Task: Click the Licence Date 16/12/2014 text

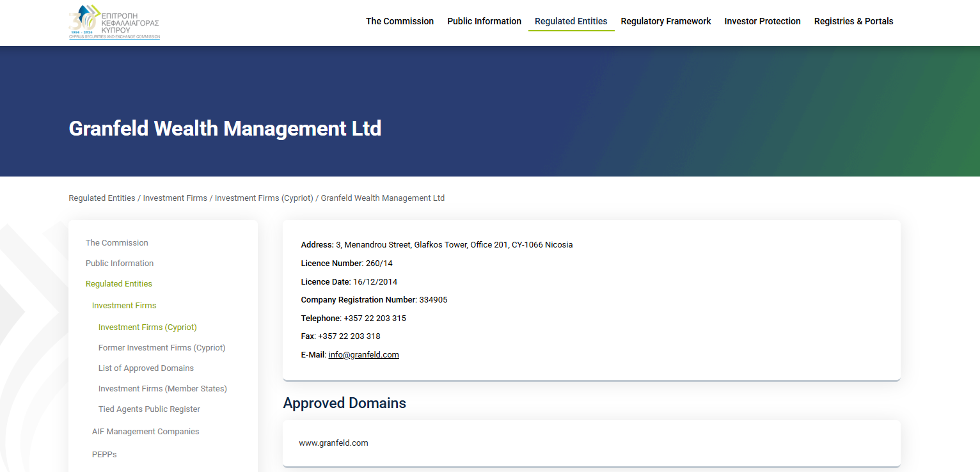Action: 349,282
